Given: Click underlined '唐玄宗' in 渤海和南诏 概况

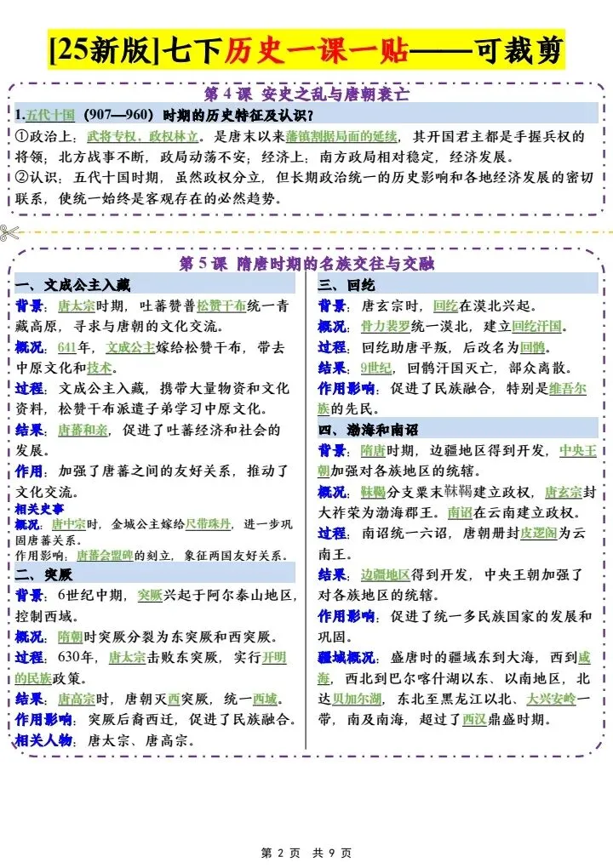Looking at the screenshot, I should click(x=563, y=492).
